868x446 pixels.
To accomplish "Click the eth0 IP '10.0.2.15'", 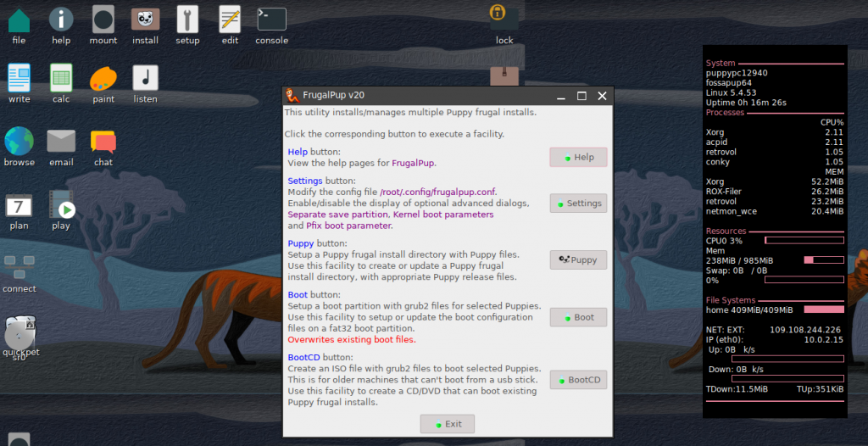I will point(823,340).
